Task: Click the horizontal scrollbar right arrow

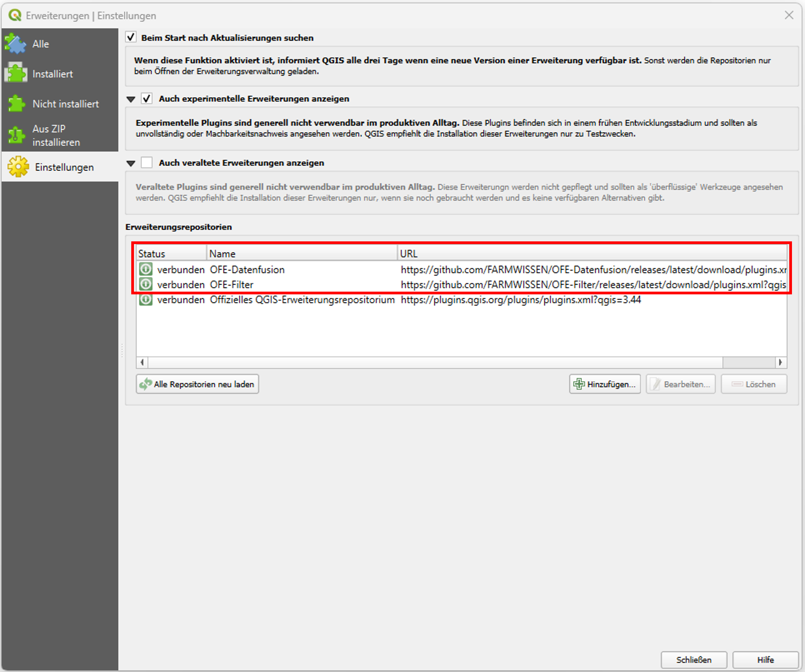Action: point(780,362)
